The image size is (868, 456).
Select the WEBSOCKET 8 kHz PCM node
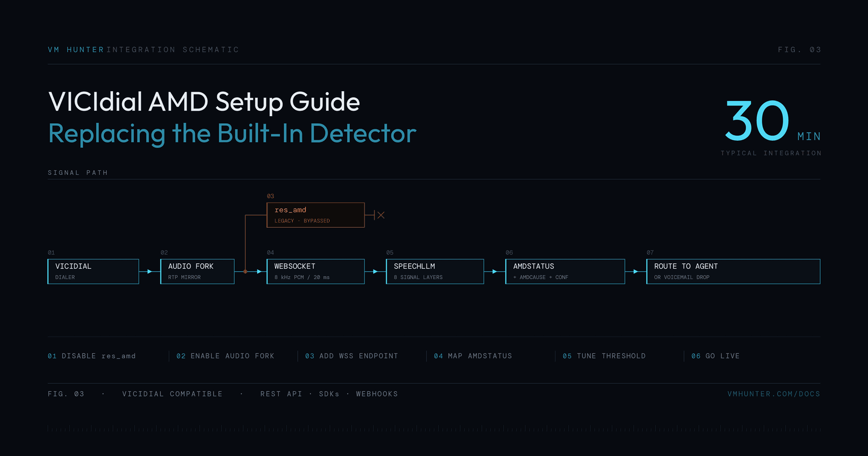pyautogui.click(x=316, y=271)
